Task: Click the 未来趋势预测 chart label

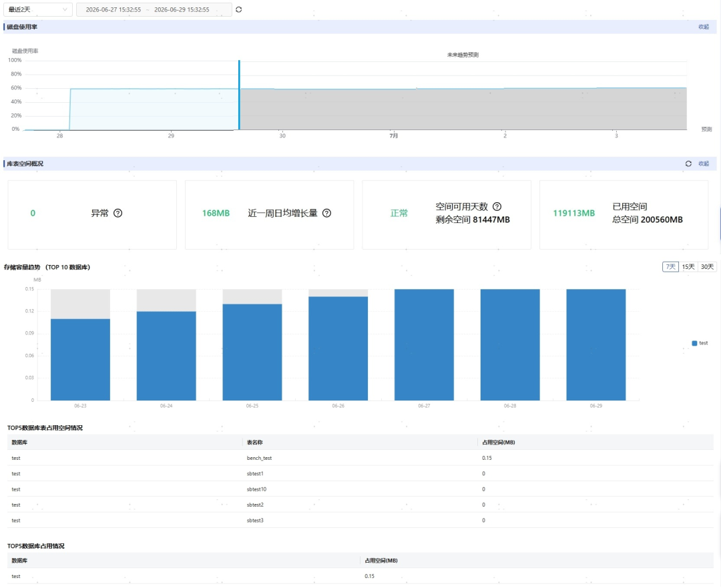Action: tap(463, 55)
